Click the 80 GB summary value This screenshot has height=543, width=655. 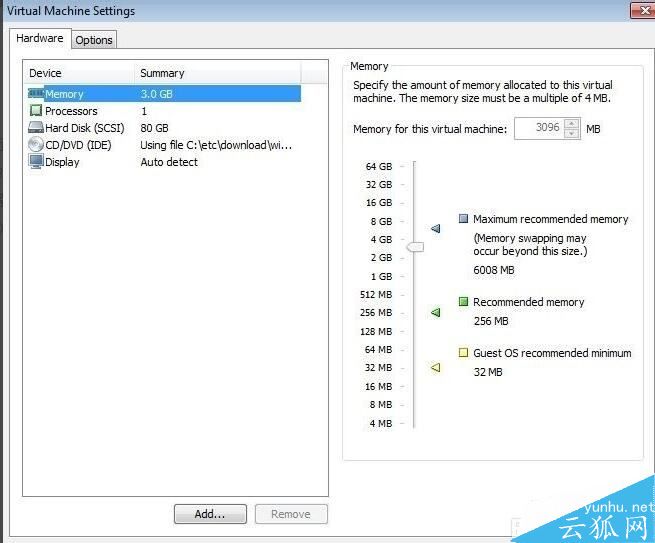tap(154, 128)
